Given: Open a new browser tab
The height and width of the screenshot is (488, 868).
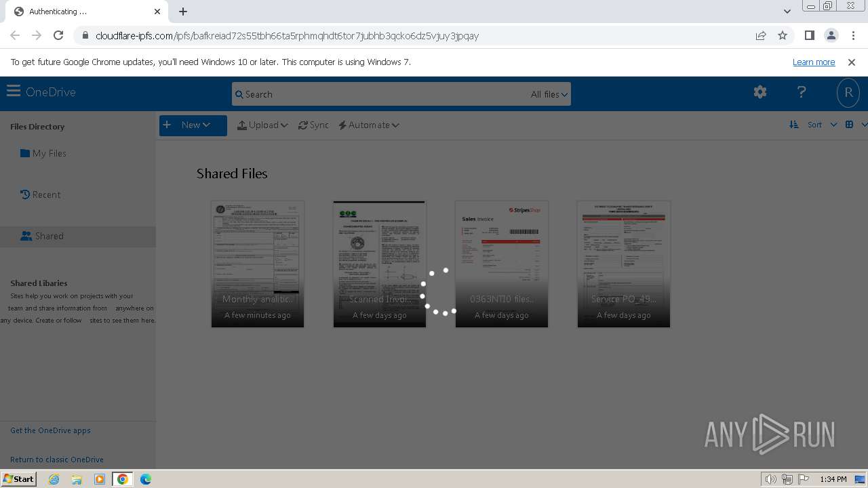Looking at the screenshot, I should click(x=183, y=12).
